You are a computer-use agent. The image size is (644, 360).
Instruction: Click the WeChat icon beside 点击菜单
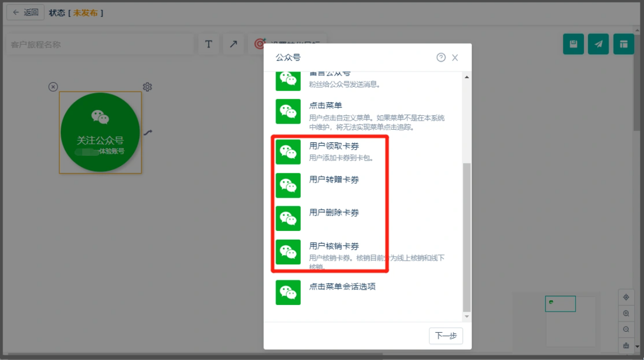pyautogui.click(x=288, y=112)
